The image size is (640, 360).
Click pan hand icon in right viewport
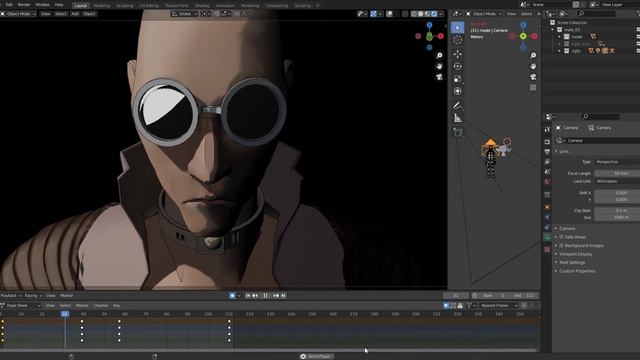click(x=533, y=66)
